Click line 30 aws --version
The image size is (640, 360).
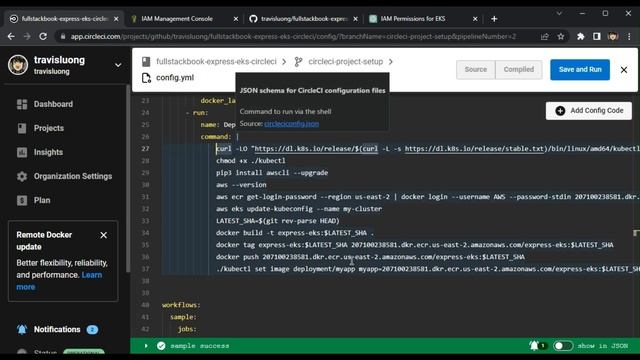pos(241,184)
